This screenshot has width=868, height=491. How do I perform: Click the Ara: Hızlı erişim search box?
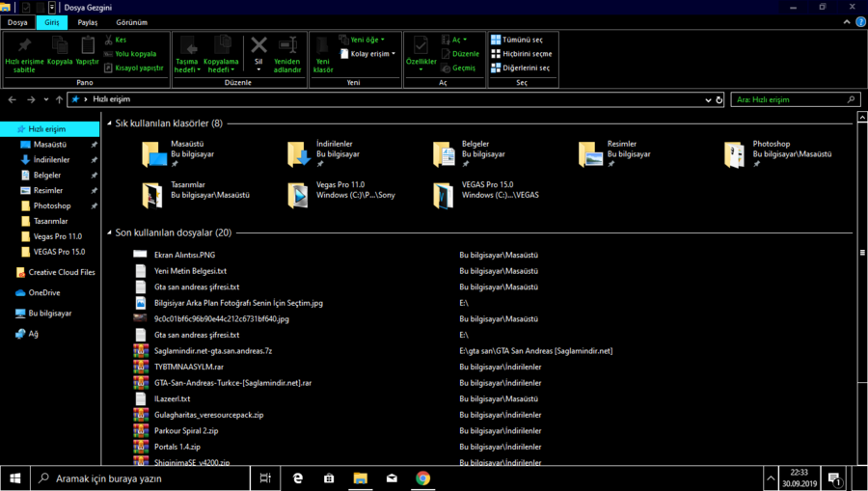tap(796, 99)
